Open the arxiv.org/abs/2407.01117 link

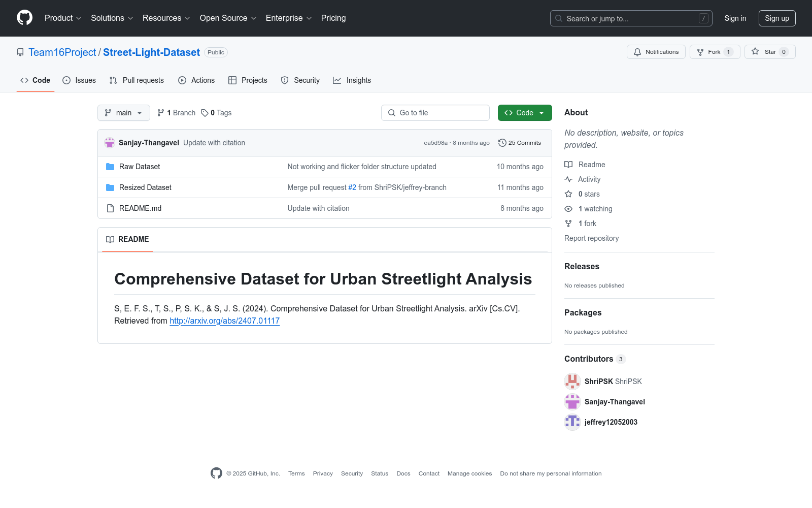[225, 321]
